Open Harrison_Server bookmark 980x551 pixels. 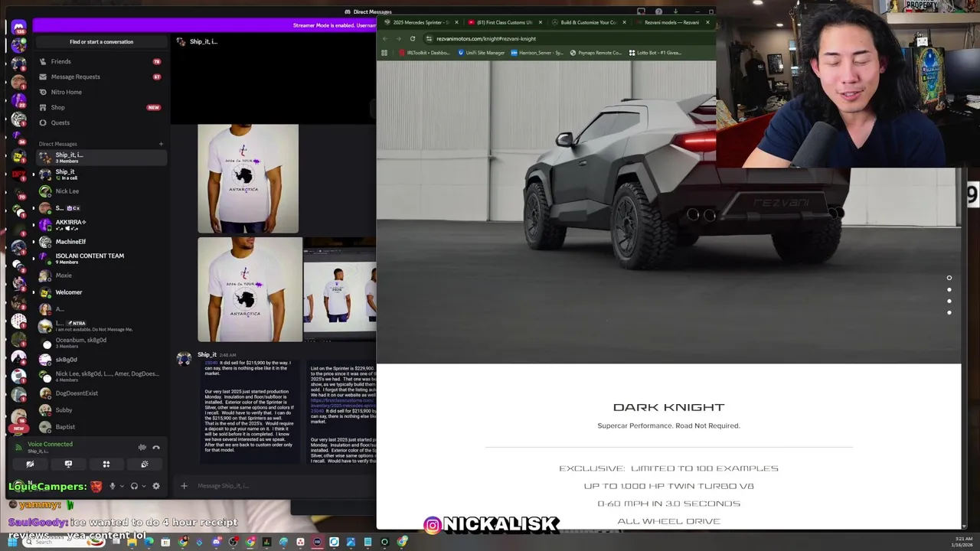[537, 53]
